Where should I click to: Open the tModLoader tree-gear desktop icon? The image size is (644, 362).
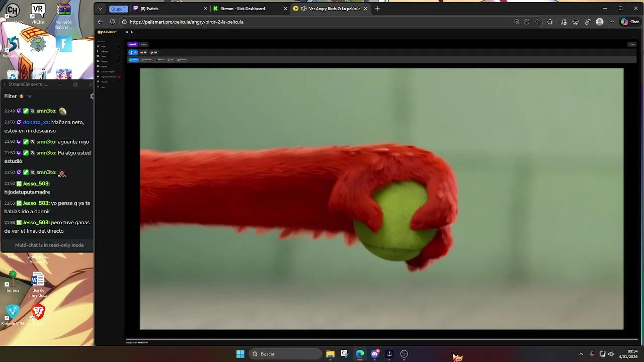[x=38, y=44]
